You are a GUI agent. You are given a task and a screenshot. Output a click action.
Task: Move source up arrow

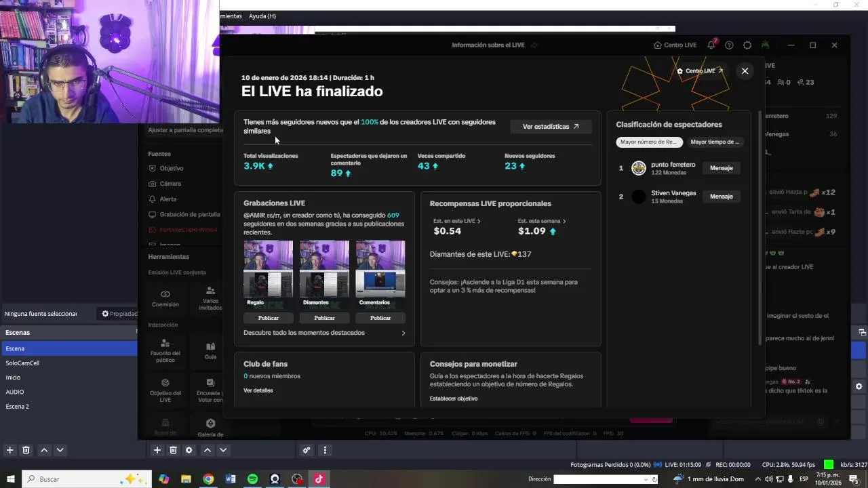tap(208, 450)
